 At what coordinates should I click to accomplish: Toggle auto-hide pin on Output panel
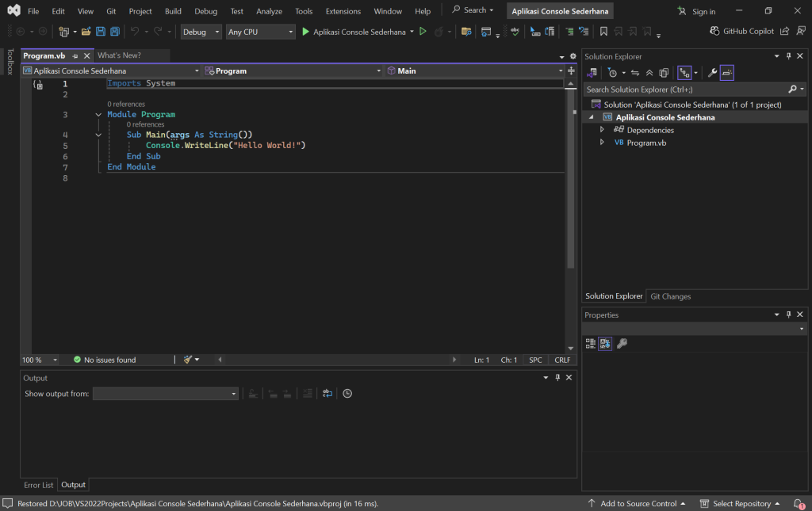click(557, 378)
